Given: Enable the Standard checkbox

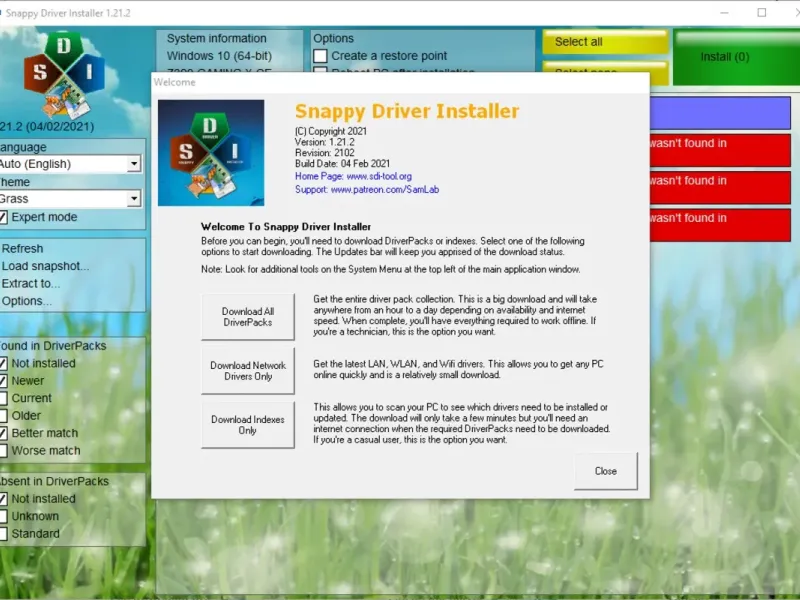Looking at the screenshot, I should coord(4,534).
